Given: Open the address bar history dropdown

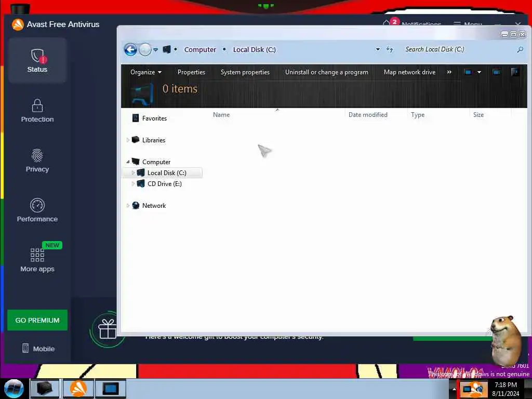Looking at the screenshot, I should (x=378, y=49).
